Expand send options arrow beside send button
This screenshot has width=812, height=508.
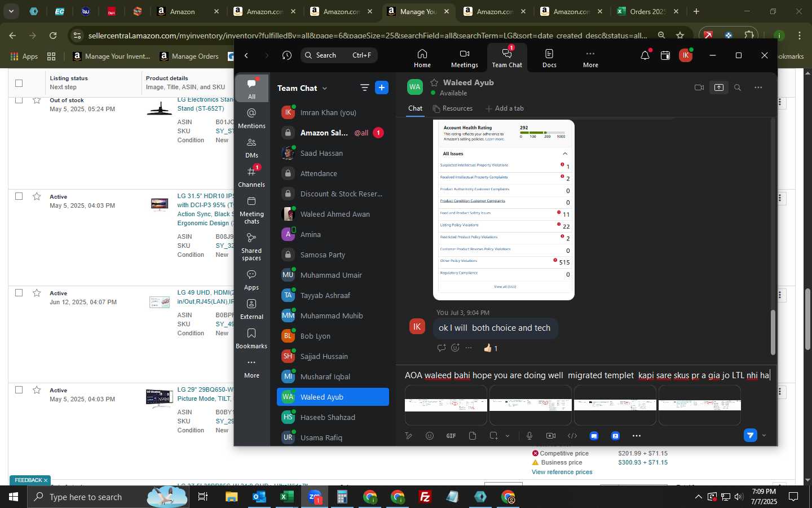coord(764,435)
